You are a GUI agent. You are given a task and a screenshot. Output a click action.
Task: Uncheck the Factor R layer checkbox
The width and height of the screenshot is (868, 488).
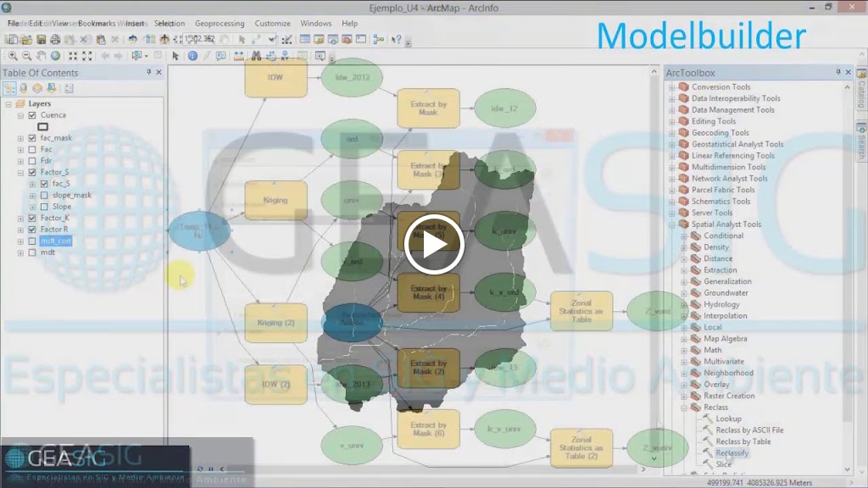click(32, 230)
